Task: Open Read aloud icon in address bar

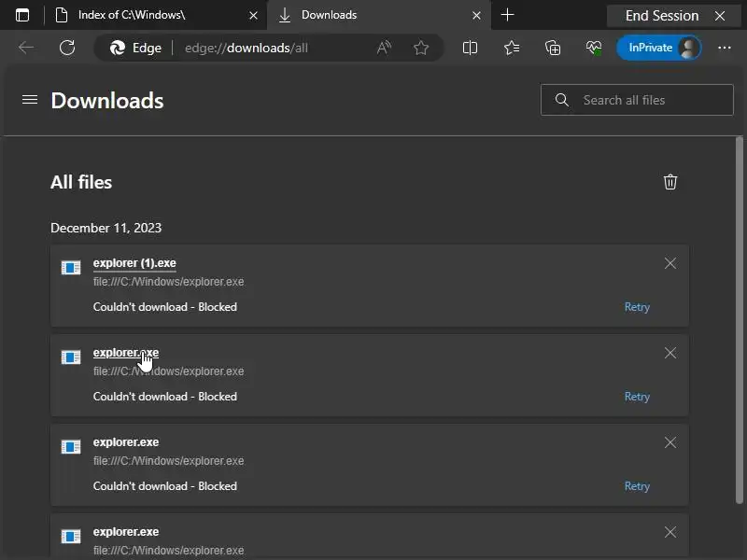Action: pos(384,48)
